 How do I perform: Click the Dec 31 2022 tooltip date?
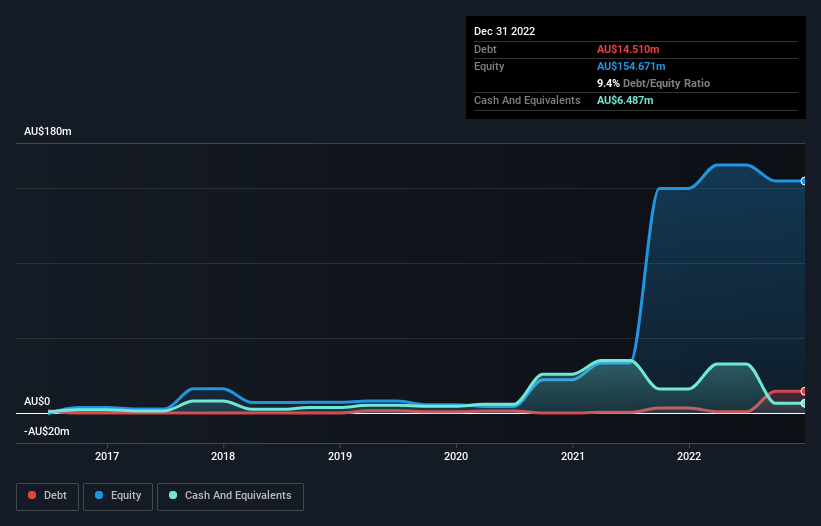505,31
